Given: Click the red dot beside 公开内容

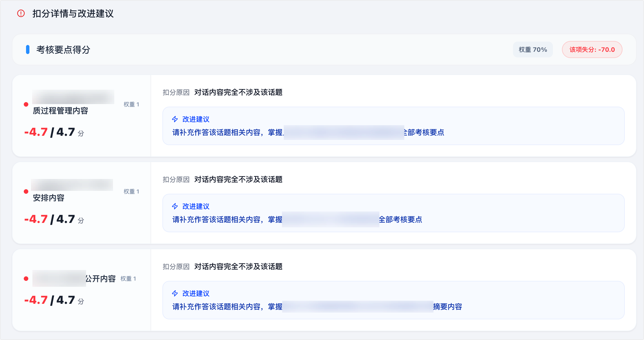Looking at the screenshot, I should point(26,279).
